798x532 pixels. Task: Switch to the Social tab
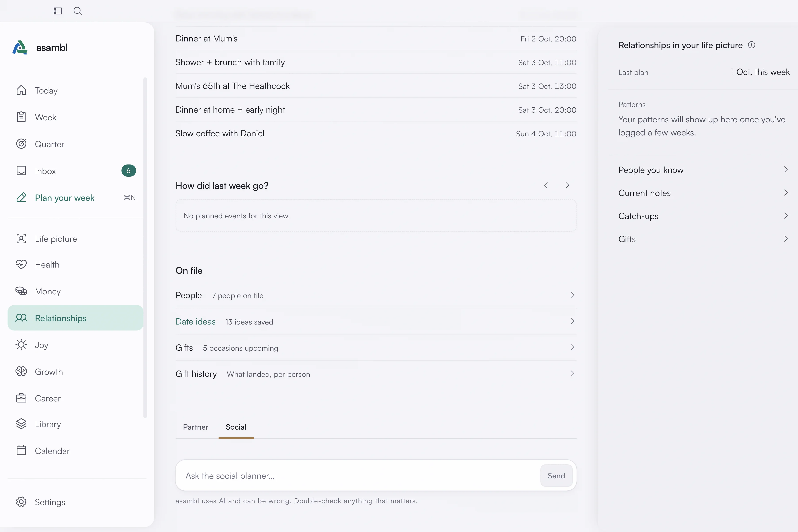(x=236, y=427)
